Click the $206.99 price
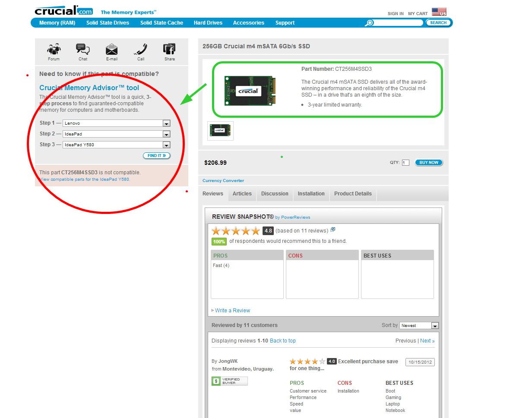 (215, 163)
